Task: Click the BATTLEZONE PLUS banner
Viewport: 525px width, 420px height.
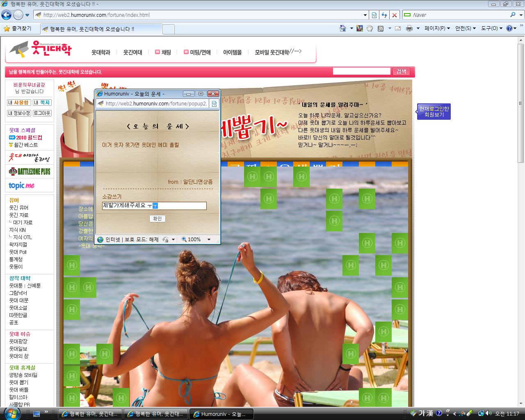Action: click(x=30, y=171)
